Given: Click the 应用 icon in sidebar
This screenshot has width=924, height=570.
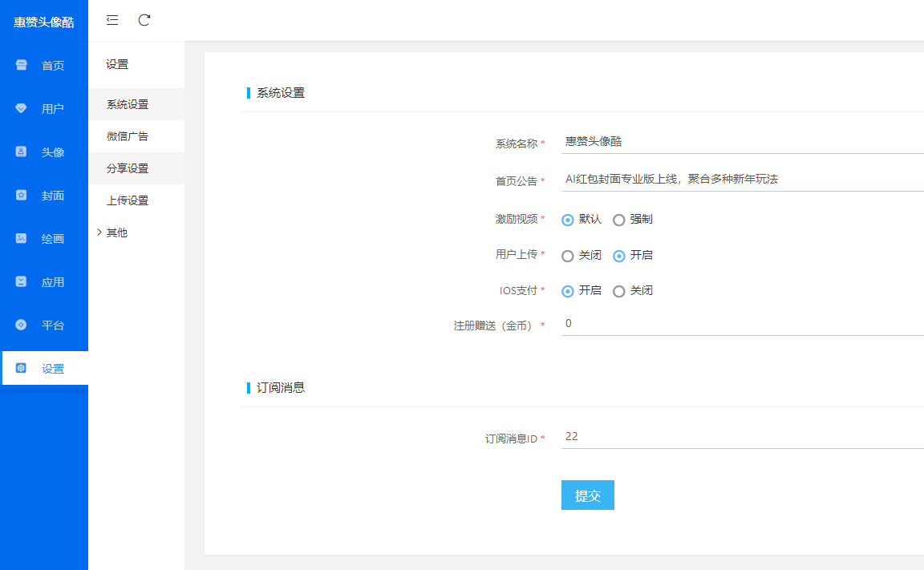Looking at the screenshot, I should 21,281.
